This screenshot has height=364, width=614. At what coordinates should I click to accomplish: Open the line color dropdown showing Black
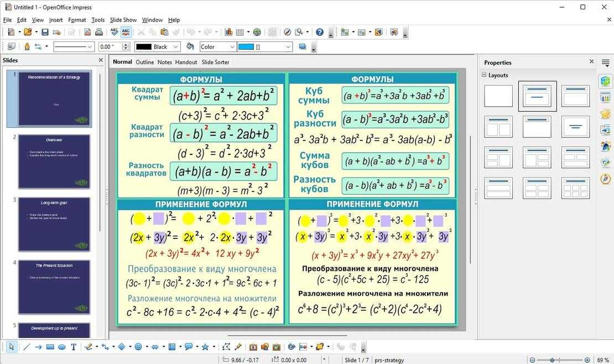point(158,47)
